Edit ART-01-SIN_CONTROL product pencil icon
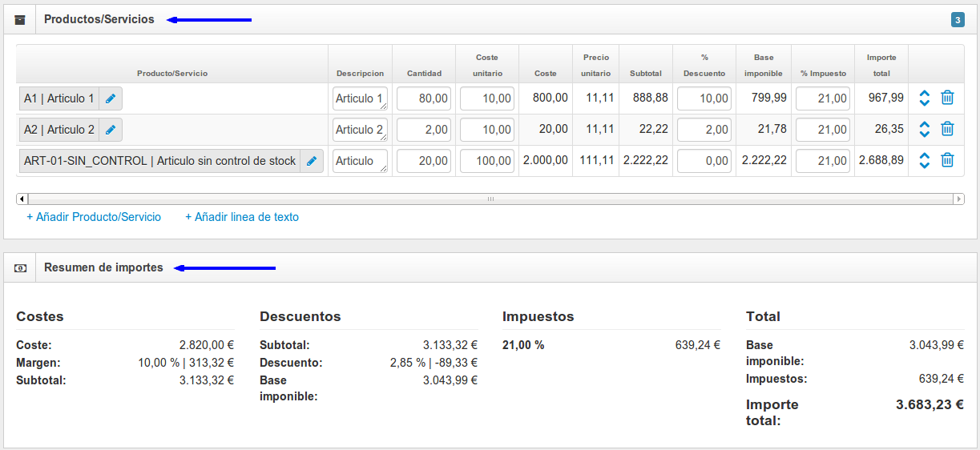 coord(312,161)
